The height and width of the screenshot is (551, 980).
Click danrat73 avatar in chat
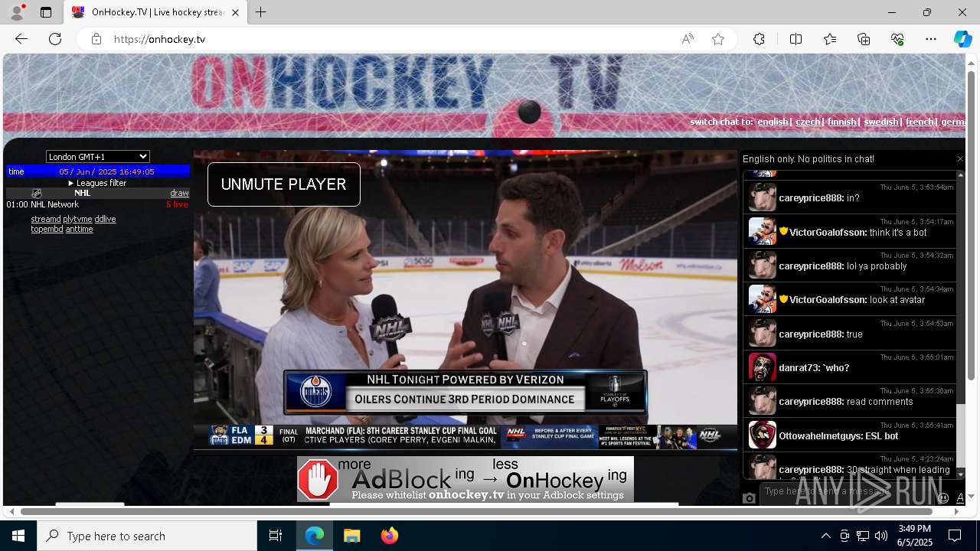pos(762,367)
